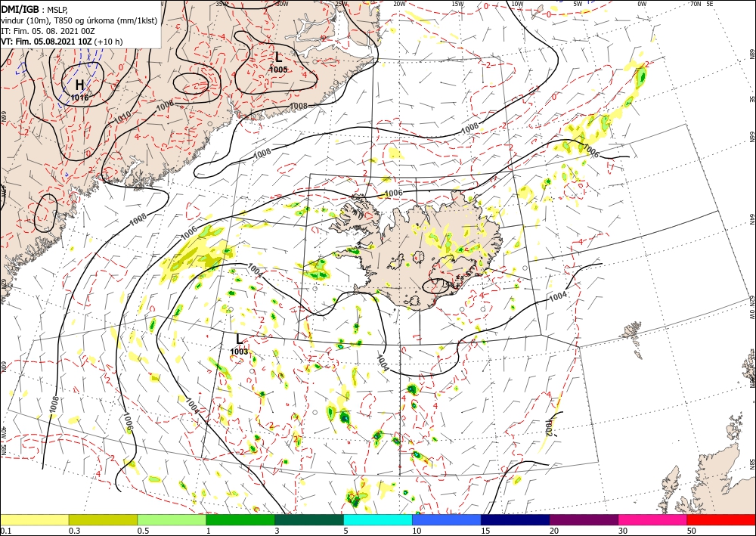Select the green 1–3 precipitation swatch
Image resolution: width=756 pixels, height=536 pixels.
(x=240, y=519)
